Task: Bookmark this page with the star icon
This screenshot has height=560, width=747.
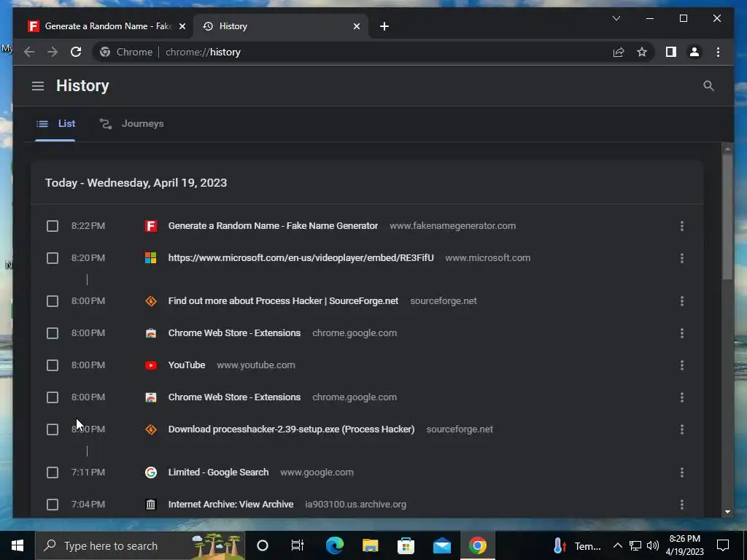Action: tap(642, 52)
